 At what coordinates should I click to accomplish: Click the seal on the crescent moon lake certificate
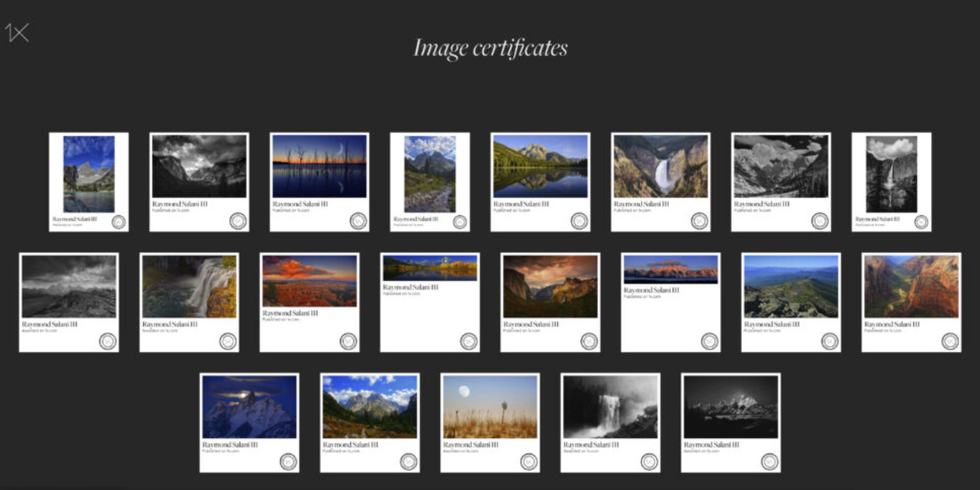pyautogui.click(x=358, y=220)
